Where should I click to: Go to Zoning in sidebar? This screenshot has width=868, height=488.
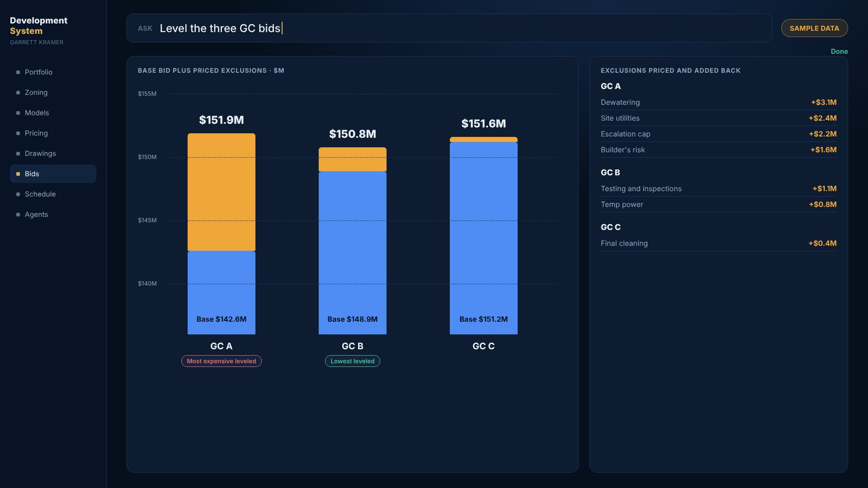pyautogui.click(x=53, y=93)
